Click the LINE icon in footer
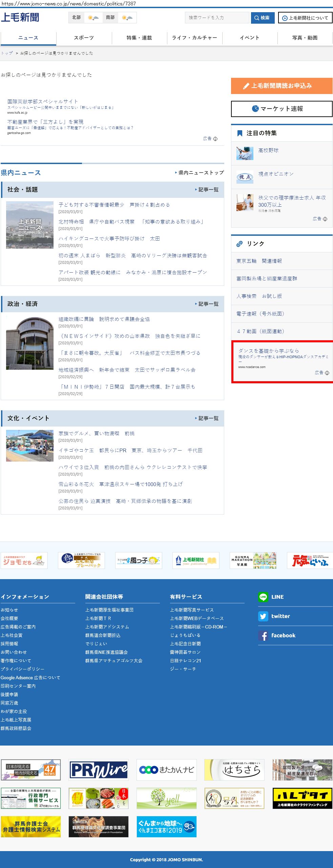Screen dimensions: 333x868 pos(263,597)
